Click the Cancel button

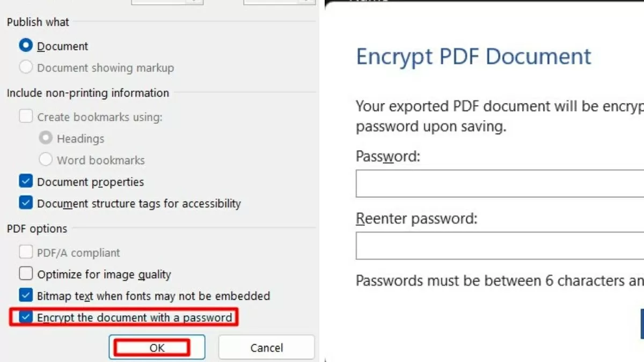click(266, 348)
